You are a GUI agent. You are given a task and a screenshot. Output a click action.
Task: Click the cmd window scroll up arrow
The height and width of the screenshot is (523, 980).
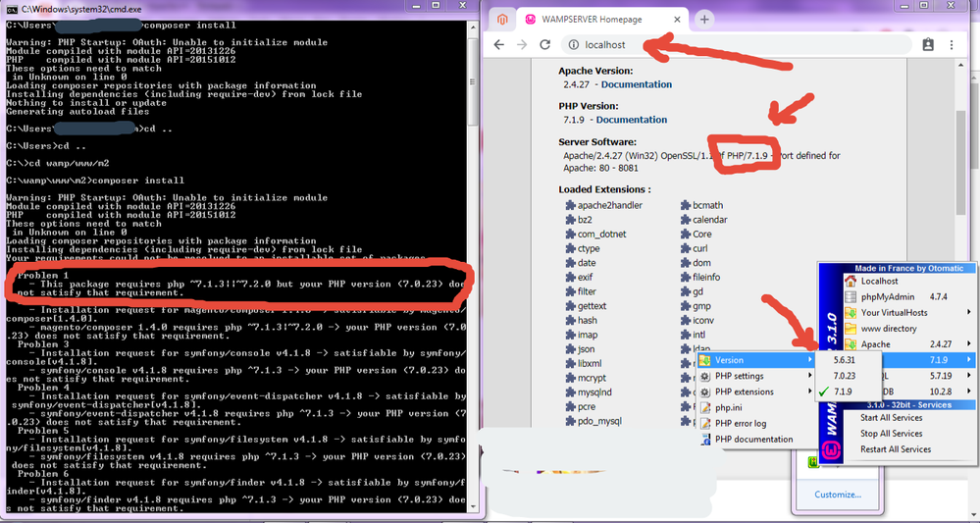click(473, 26)
